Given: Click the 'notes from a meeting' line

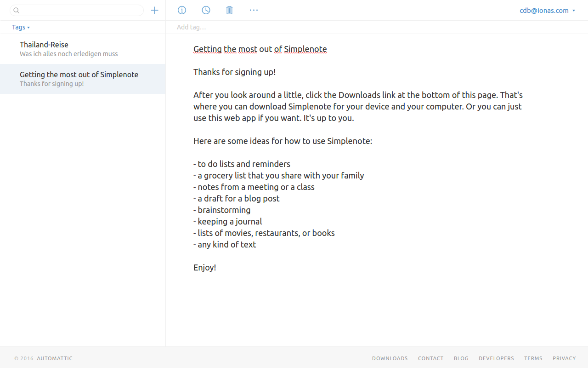Looking at the screenshot, I should coord(254,187).
